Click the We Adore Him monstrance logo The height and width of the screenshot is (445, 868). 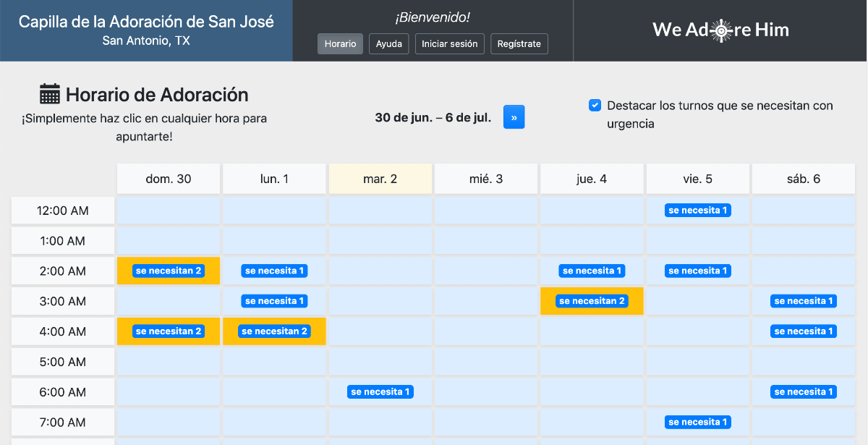pyautogui.click(x=720, y=30)
